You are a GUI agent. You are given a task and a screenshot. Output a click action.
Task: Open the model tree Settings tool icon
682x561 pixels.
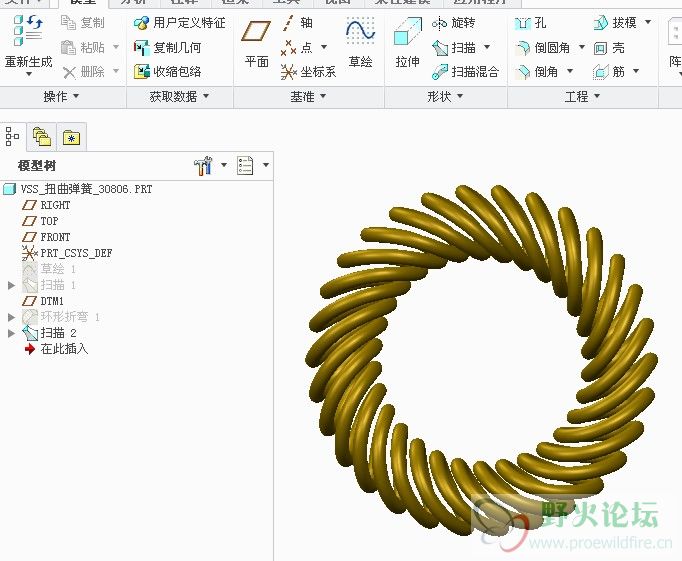point(203,165)
